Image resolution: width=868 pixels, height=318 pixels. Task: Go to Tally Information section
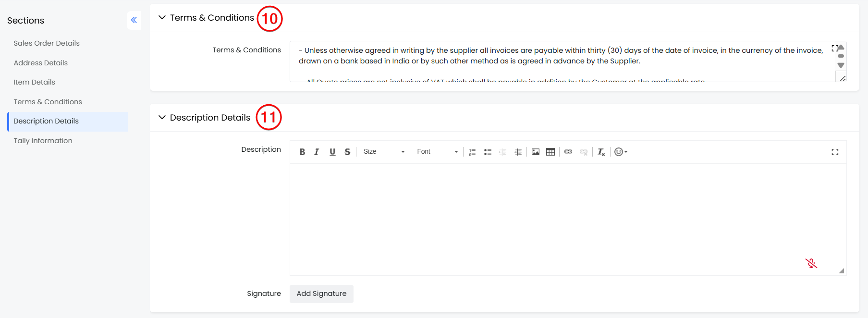click(43, 141)
